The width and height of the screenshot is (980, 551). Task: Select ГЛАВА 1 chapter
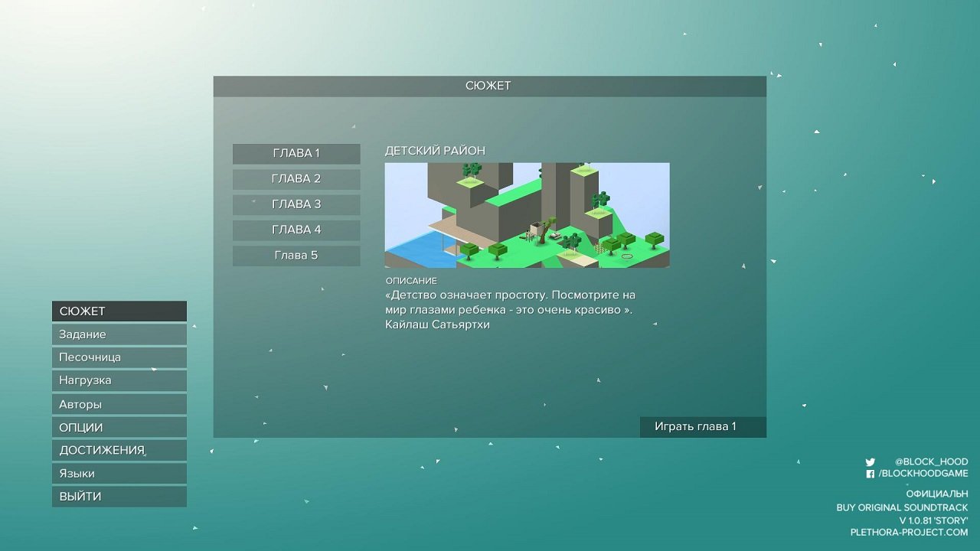tap(296, 153)
